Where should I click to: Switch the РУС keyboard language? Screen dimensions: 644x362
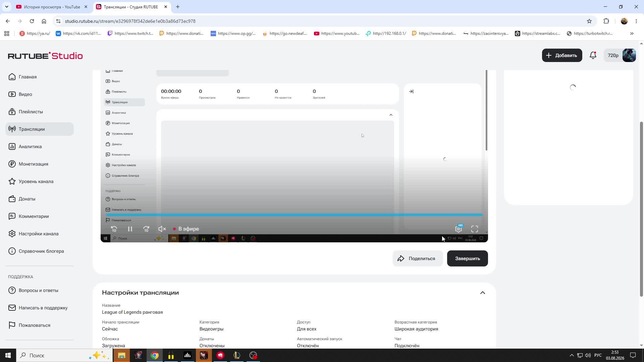tap(598, 355)
